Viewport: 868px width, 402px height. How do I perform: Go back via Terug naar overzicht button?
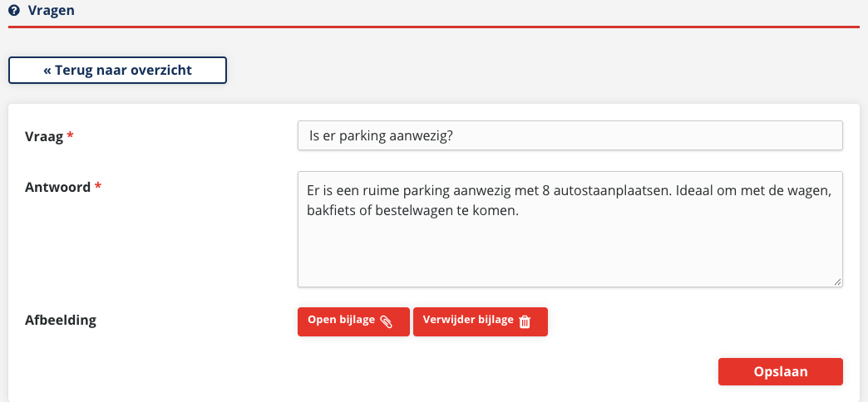tap(117, 71)
